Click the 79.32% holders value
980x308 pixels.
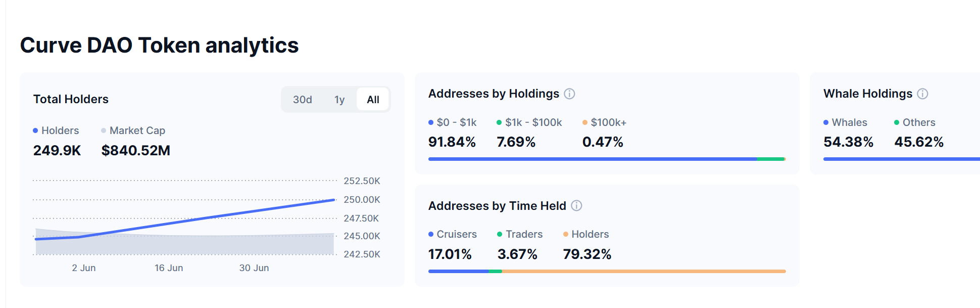587,254
